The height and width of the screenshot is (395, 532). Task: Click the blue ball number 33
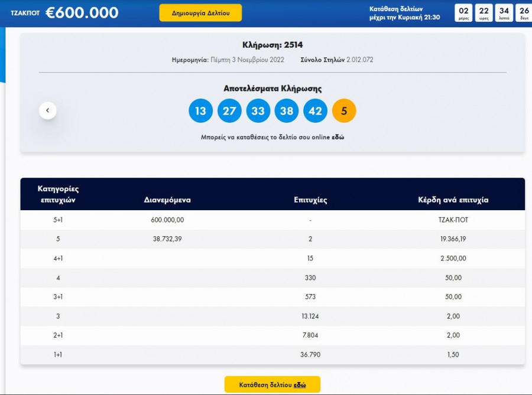pyautogui.click(x=258, y=111)
